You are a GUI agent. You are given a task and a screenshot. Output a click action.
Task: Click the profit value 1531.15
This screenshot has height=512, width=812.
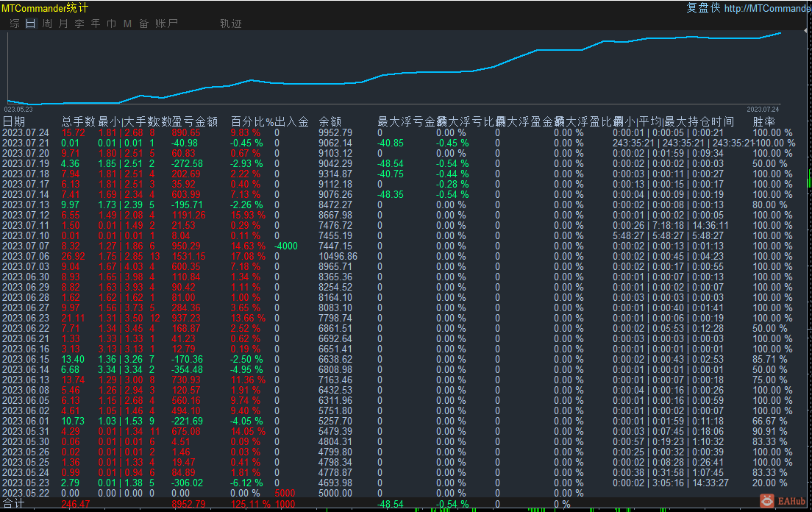coord(188,256)
